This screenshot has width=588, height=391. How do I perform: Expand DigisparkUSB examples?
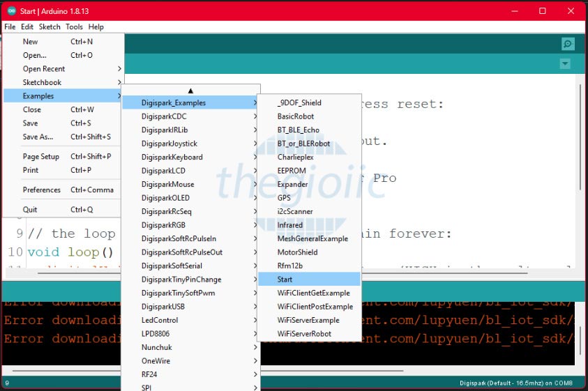pos(190,306)
